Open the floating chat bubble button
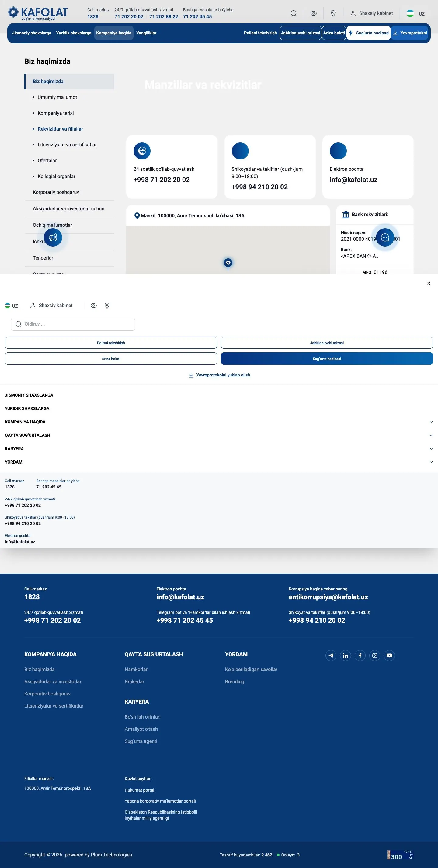This screenshot has height=868, width=438. click(385, 237)
